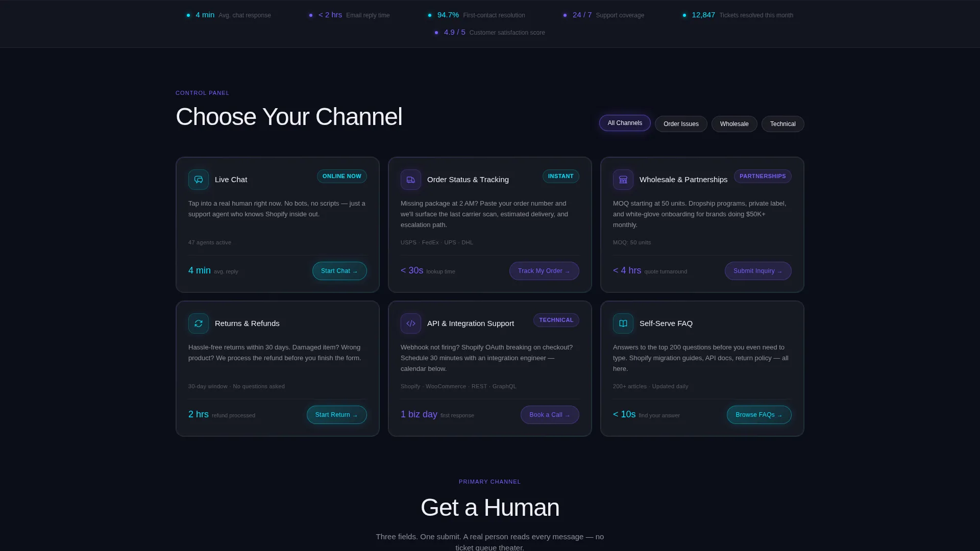The width and height of the screenshot is (980, 551).
Task: Click the '94.7%' first-contact resolution stat
Action: 448,15
